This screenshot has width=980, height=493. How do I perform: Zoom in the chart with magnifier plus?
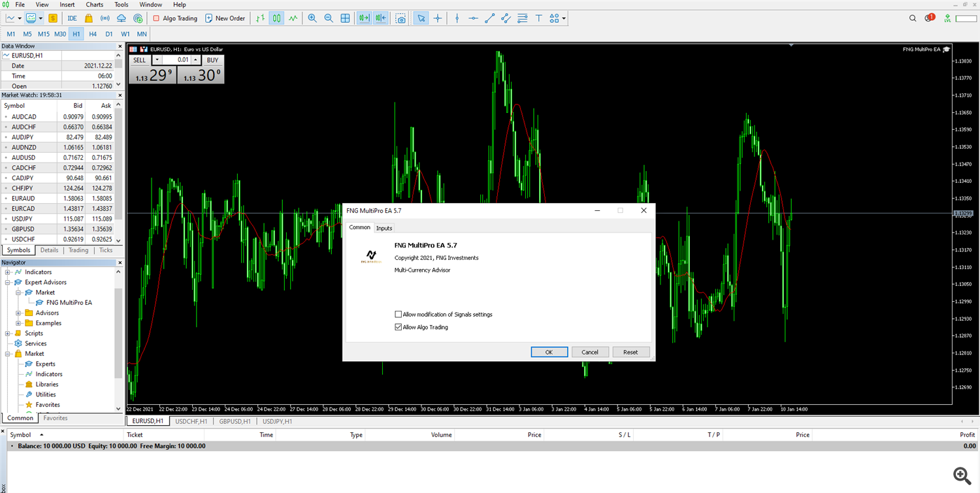312,18
